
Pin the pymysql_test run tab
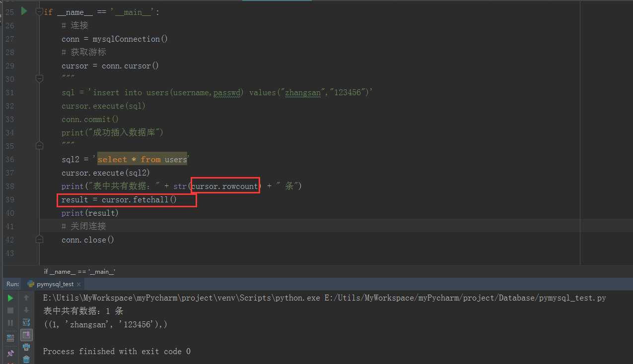coord(10,354)
